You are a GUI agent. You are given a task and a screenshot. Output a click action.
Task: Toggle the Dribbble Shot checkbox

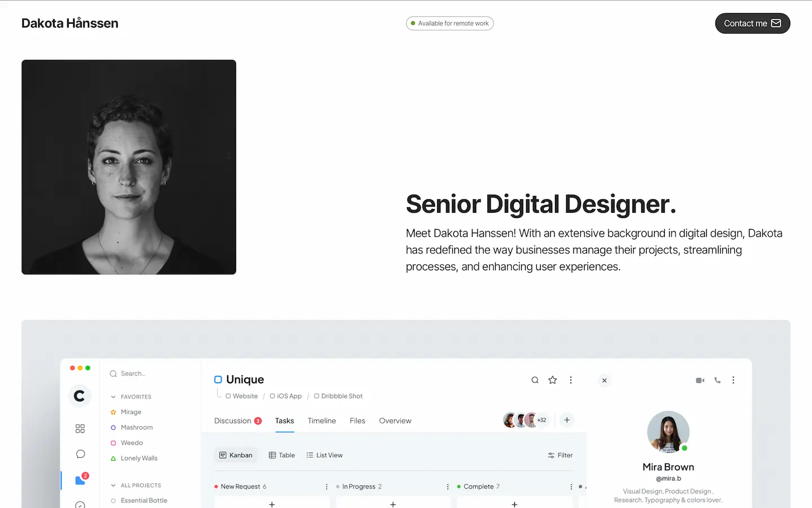[x=316, y=396]
